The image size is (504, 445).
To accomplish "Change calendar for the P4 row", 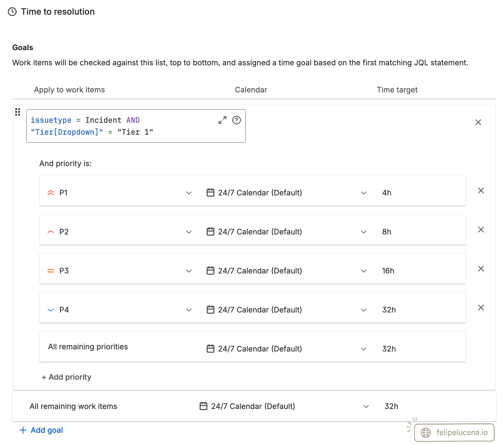I will pos(286,310).
